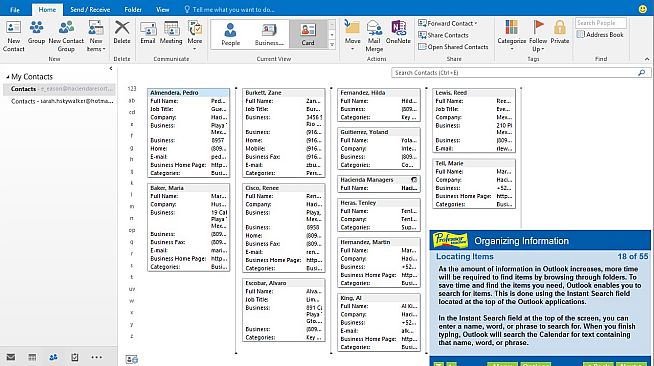Viewport: 654px width, 366px height.
Task: Select the King, Al contact card
Action: pos(379,322)
